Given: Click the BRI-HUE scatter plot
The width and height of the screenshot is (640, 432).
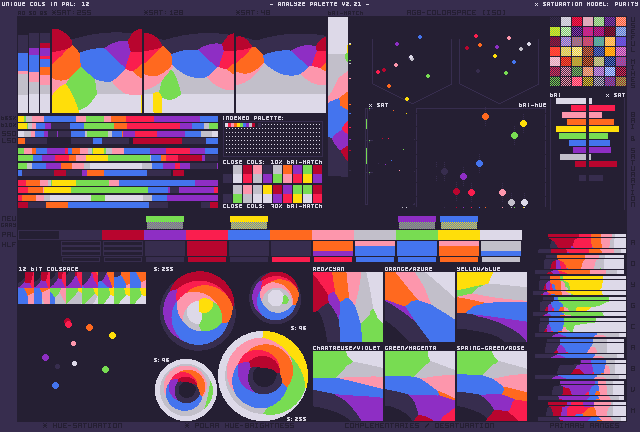Looking at the screenshot, I should 481,158.
